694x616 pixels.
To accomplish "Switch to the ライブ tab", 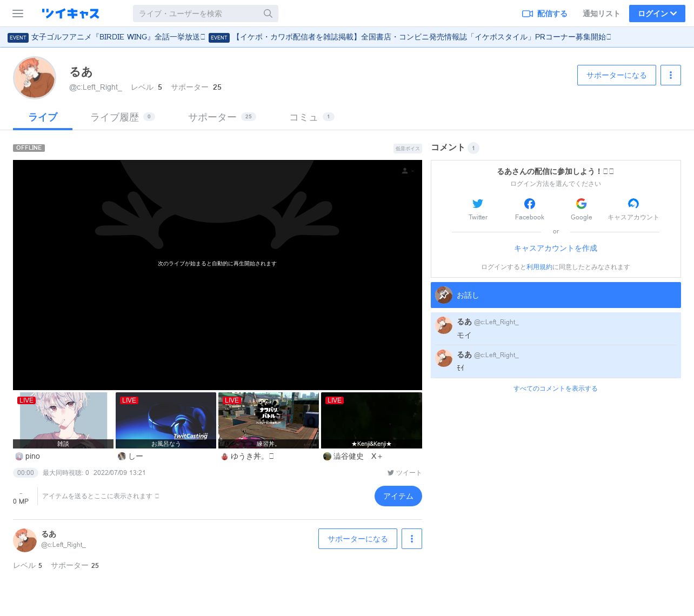I will pyautogui.click(x=43, y=117).
